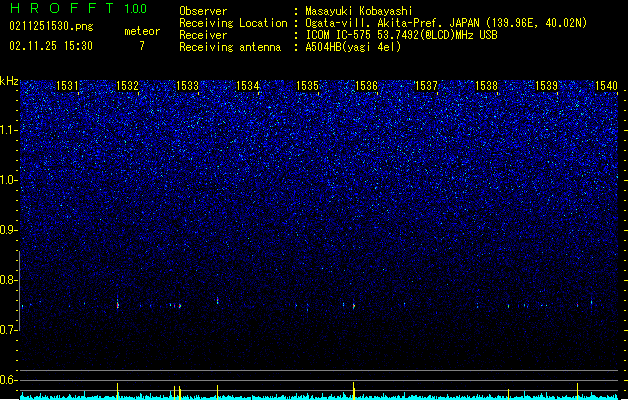The height and width of the screenshot is (400, 629).
Task: Click the 1539 time axis label
Action: coord(546,85)
